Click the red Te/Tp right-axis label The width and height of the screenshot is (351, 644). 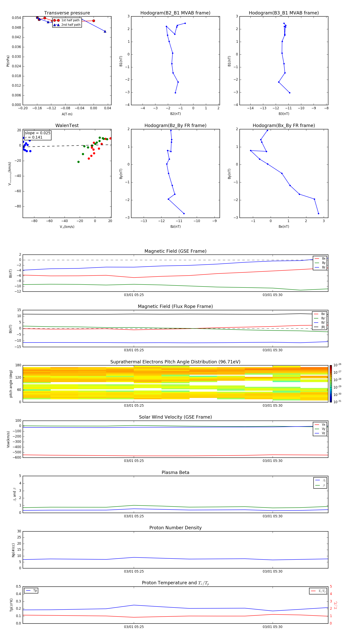tap(336, 605)
